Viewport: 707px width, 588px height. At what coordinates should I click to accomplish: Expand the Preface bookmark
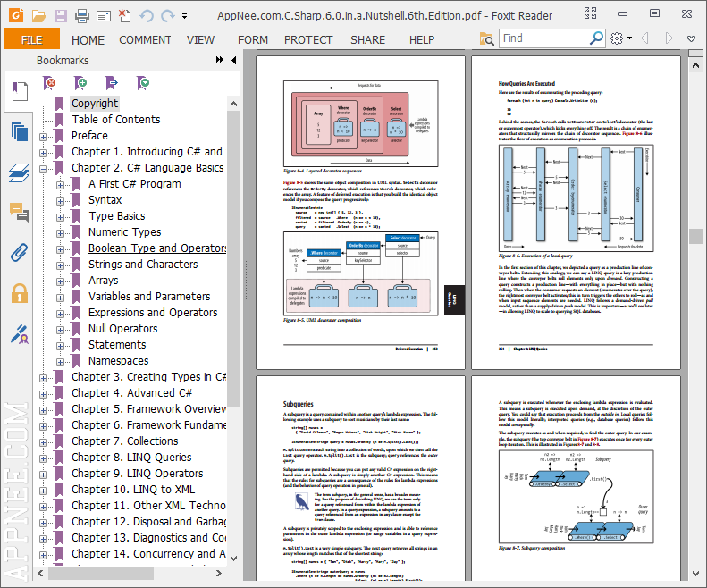43,137
